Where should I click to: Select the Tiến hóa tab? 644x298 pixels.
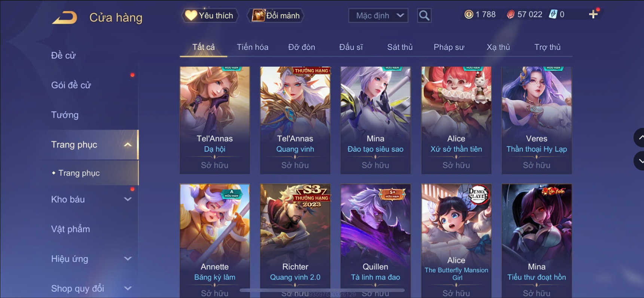(x=252, y=47)
